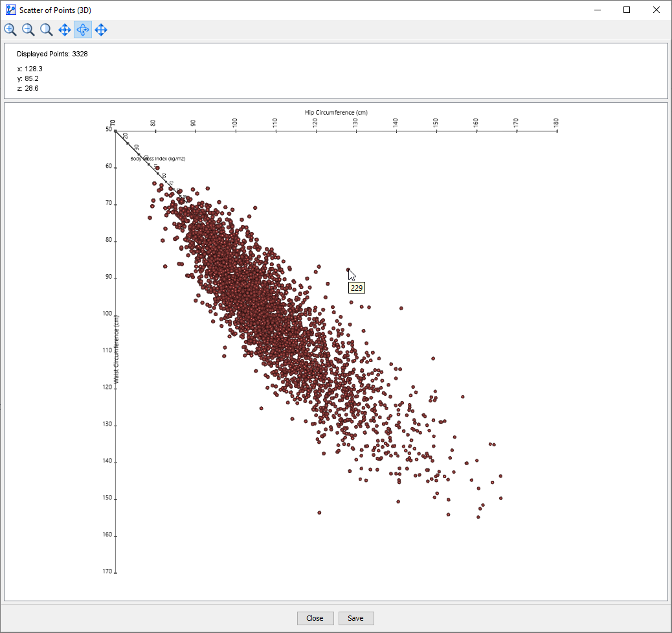This screenshot has height=633, width=672.
Task: Minimize the Scatter of Points window
Action: pyautogui.click(x=597, y=10)
